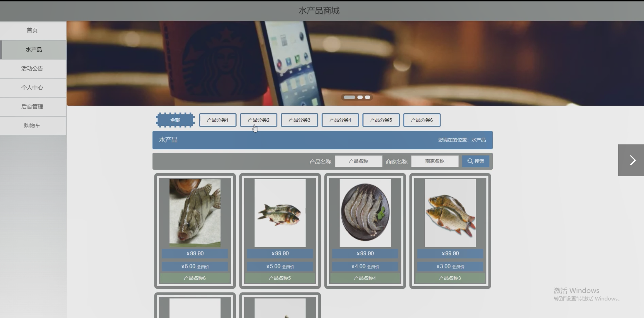Click the ¥4.00 会员价 tag
Image resolution: width=644 pixels, height=318 pixels.
tap(365, 266)
